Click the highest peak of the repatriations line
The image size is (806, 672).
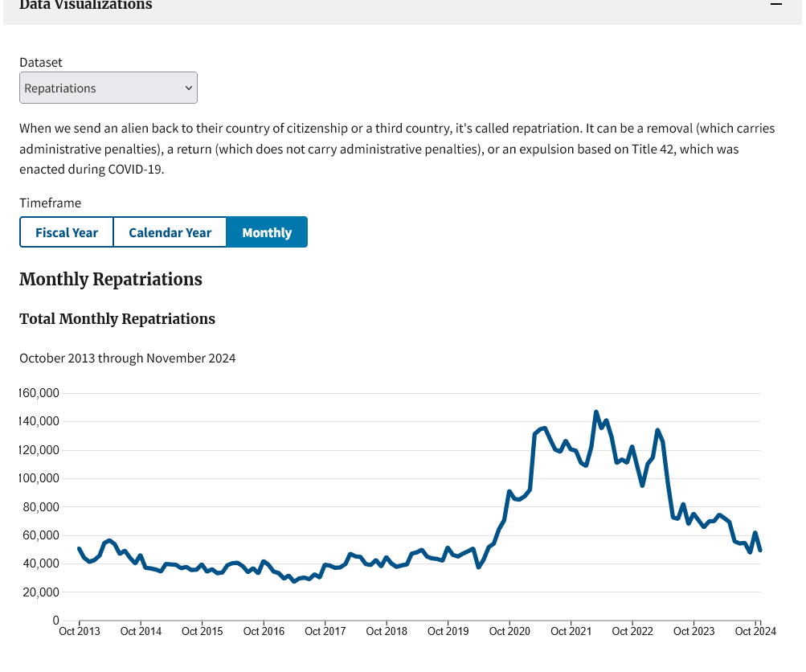coord(596,412)
